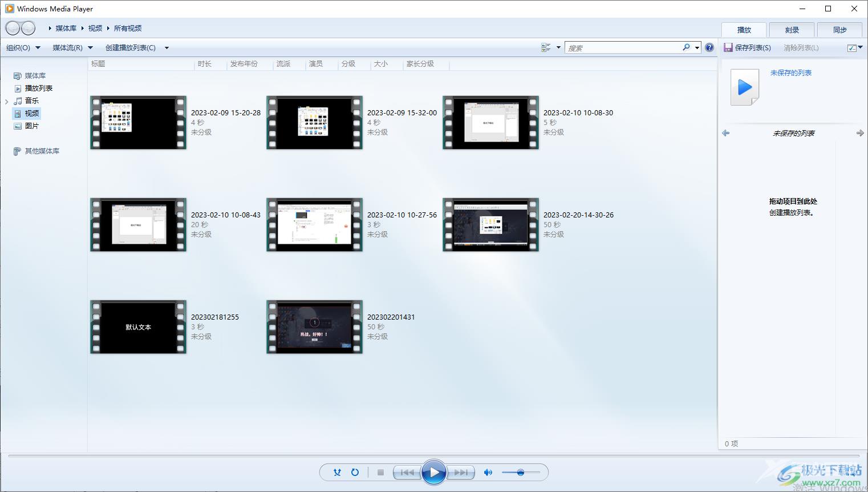Click the playback seek bar

pyautogui.click(x=434, y=456)
